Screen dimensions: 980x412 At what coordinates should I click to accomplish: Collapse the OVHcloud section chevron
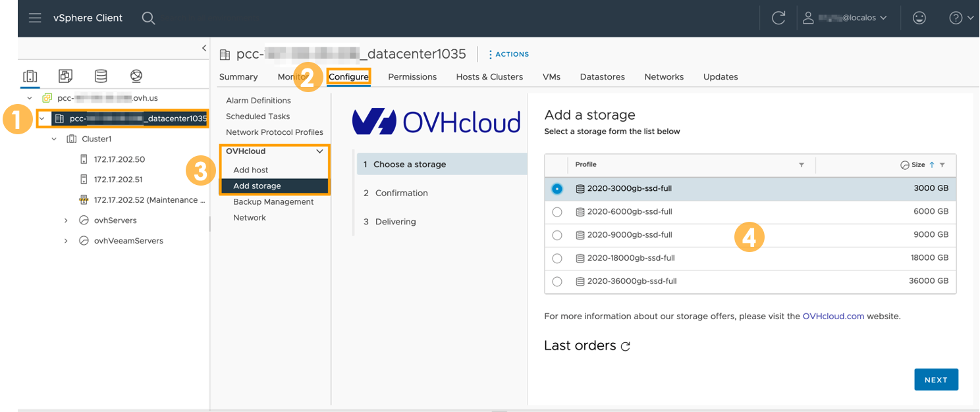pyautogui.click(x=320, y=151)
